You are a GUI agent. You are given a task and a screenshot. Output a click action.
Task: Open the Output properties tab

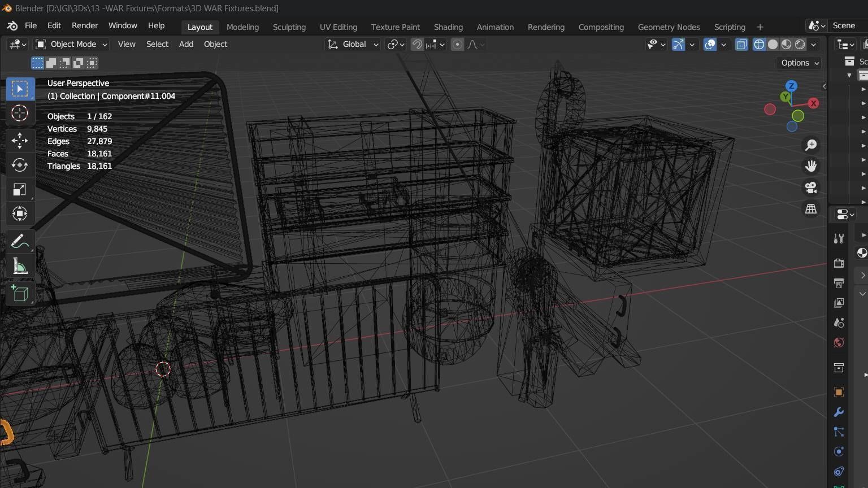839,283
